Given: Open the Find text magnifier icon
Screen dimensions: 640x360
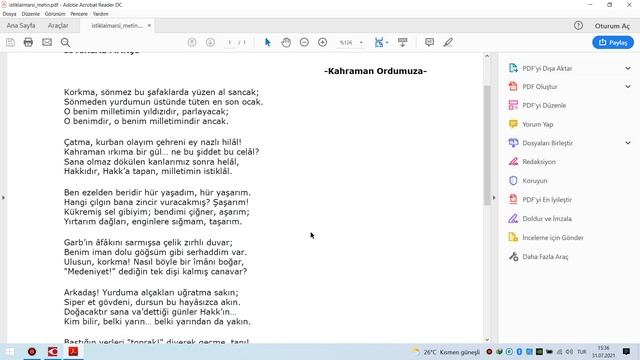Looking at the screenshot, I should [x=65, y=42].
